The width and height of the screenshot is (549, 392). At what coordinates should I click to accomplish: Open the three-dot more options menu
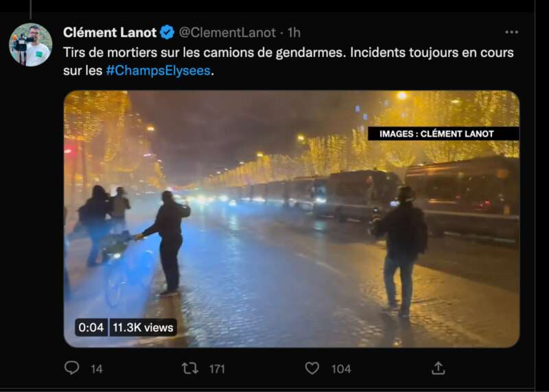click(511, 32)
